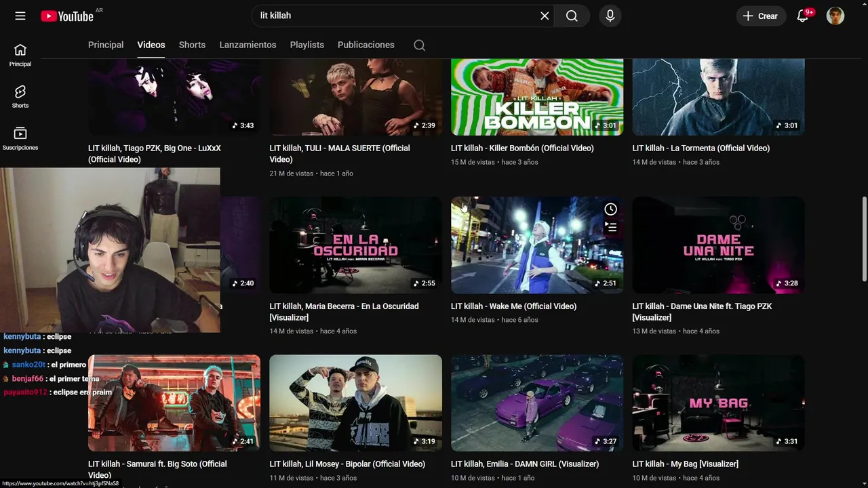The height and width of the screenshot is (488, 868).
Task: Play the DAMN GIRL thumbnail
Action: [537, 403]
